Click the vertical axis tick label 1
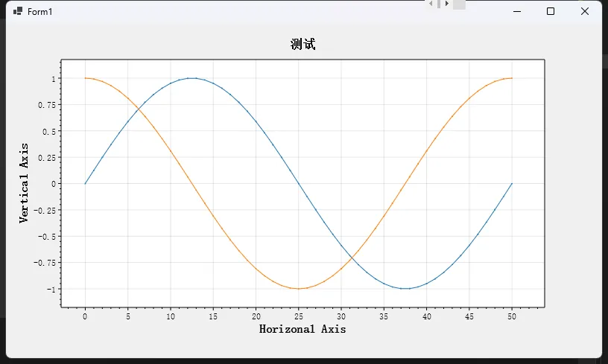The height and width of the screenshot is (364, 608). click(x=54, y=79)
